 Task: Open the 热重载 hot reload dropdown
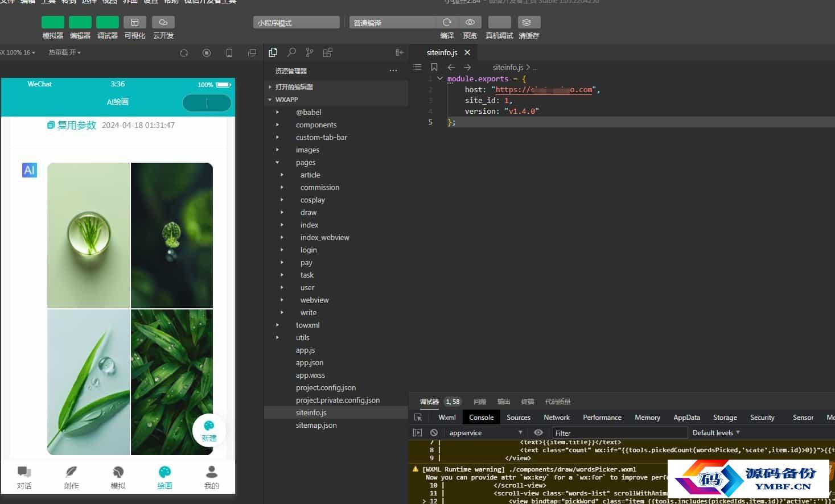tap(65, 52)
